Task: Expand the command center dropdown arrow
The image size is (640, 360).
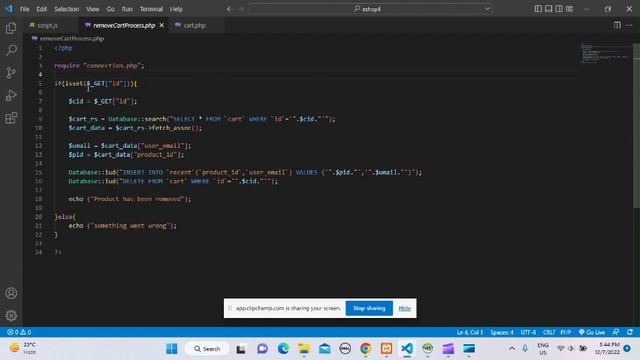Action: point(487,9)
